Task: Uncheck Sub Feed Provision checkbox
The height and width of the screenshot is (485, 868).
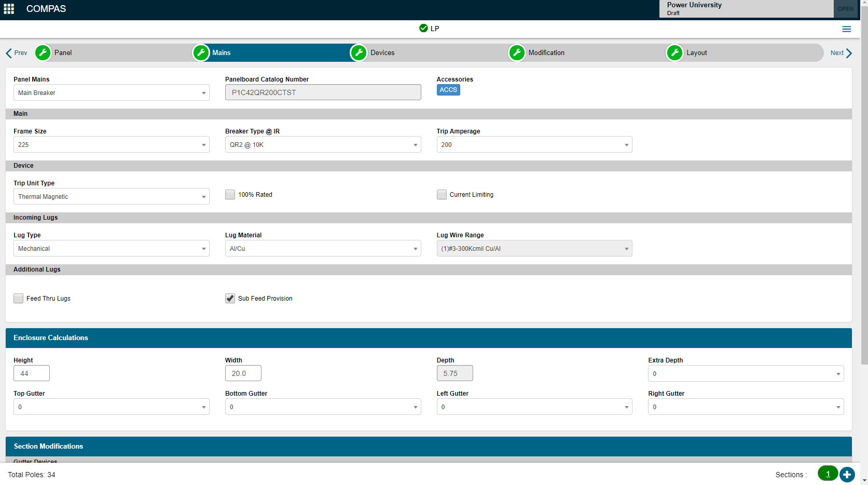Action: click(230, 299)
